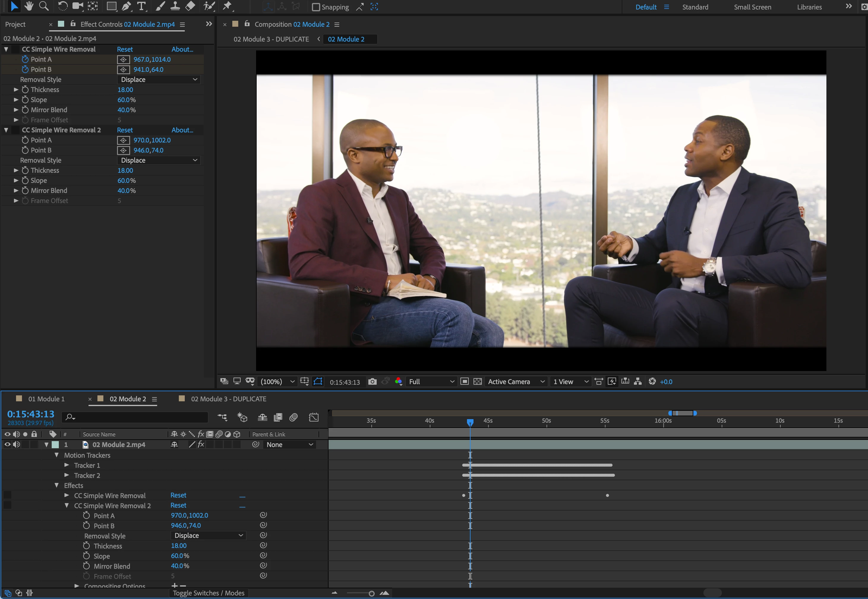Toggle the transparency grid button
Viewport: 868px width, 599px height.
[x=477, y=382]
